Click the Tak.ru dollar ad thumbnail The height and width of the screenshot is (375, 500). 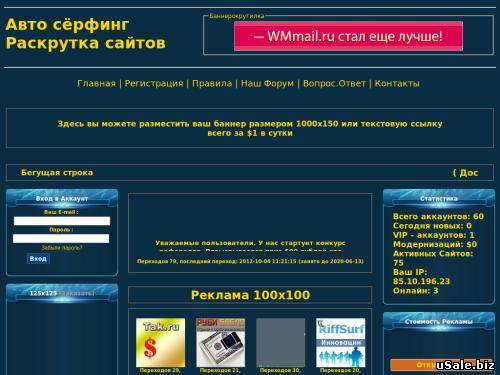[160, 343]
